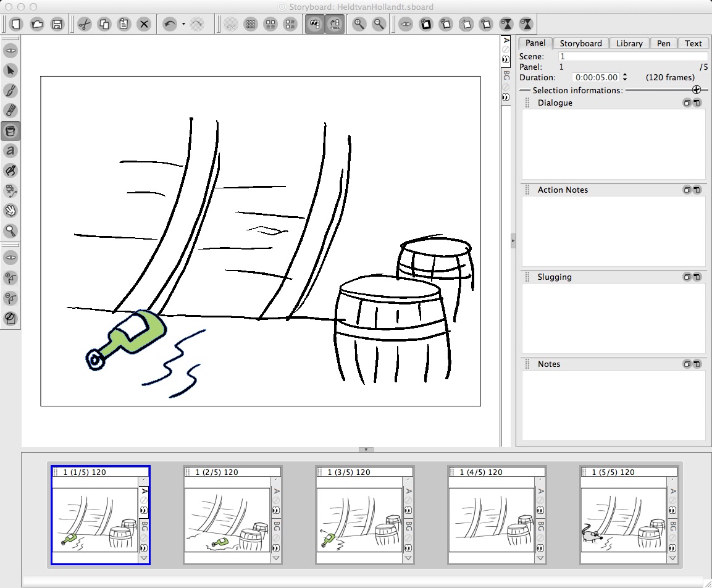Toggle lock on layer A beside canvas
This screenshot has height=588, width=712.
[506, 49]
